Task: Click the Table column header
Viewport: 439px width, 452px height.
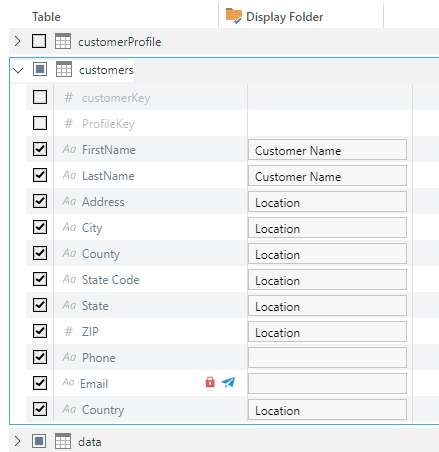Action: pos(46,17)
